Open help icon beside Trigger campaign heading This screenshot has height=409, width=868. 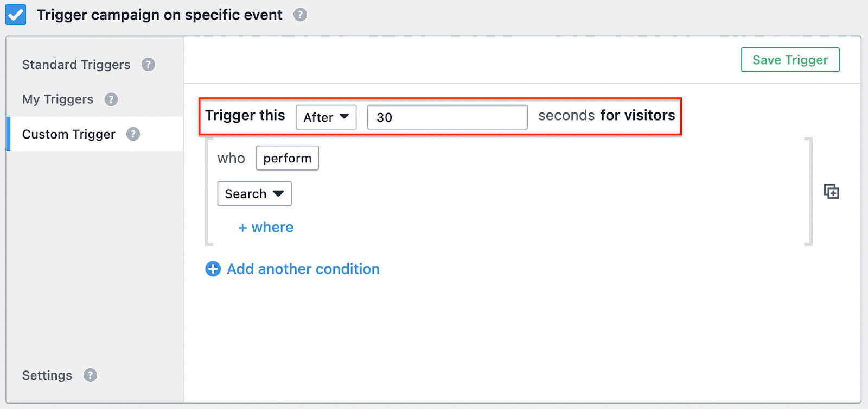(300, 15)
